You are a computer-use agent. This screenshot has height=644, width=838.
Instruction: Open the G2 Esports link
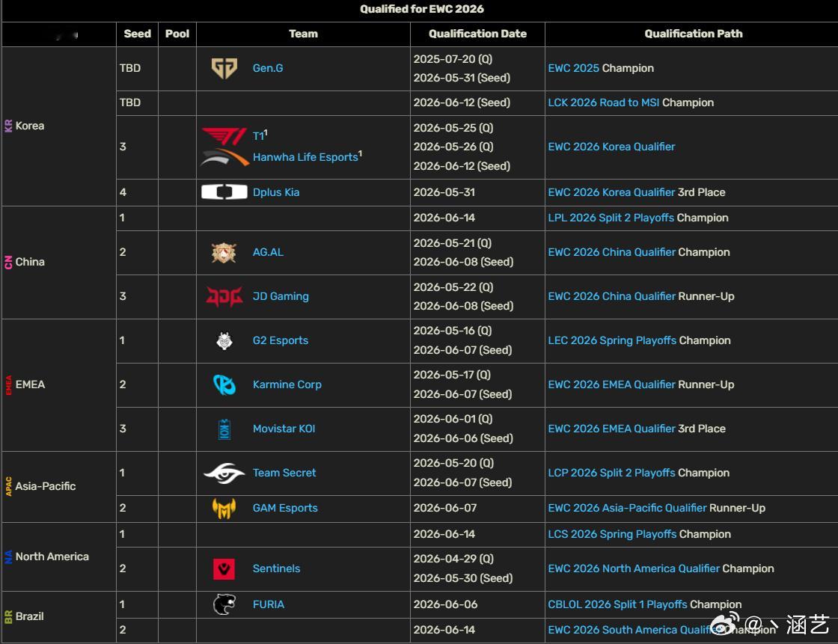(x=281, y=340)
